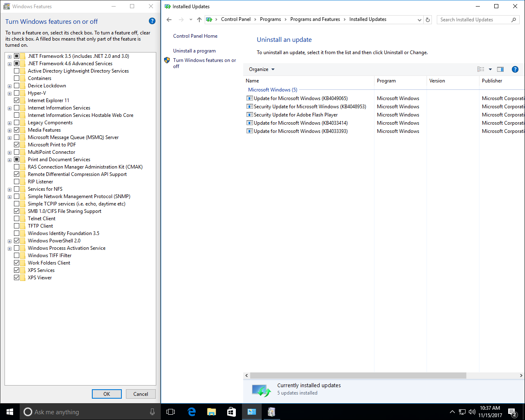Collapse the Microsoft Windows (5) group
Viewport: 525px width, 420px height.
(x=273, y=90)
